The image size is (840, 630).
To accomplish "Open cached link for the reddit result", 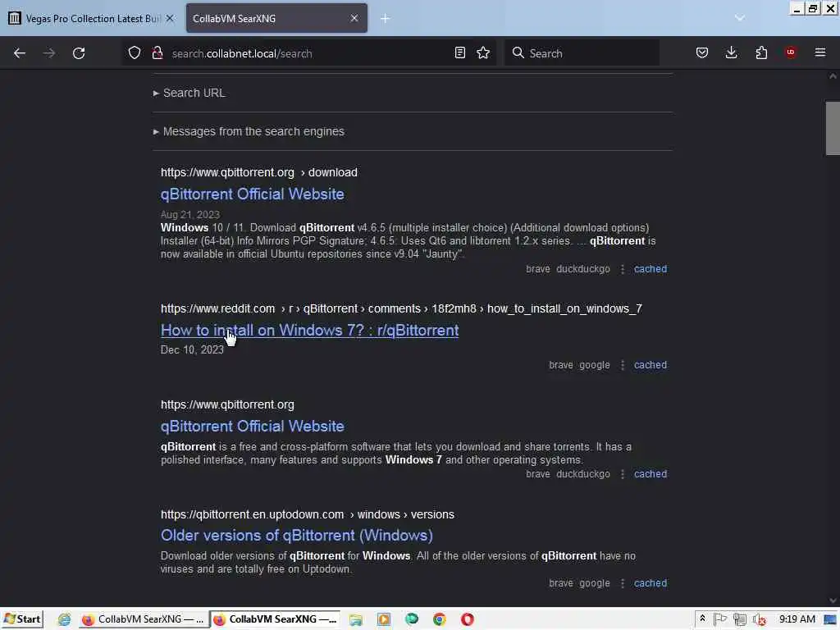I will [651, 365].
